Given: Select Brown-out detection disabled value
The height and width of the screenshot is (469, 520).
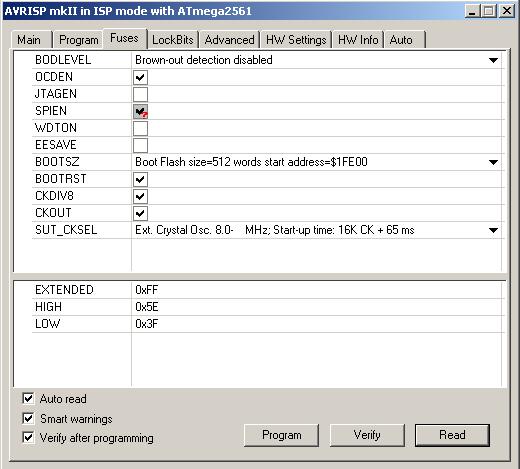Looking at the screenshot, I should (x=204, y=60).
